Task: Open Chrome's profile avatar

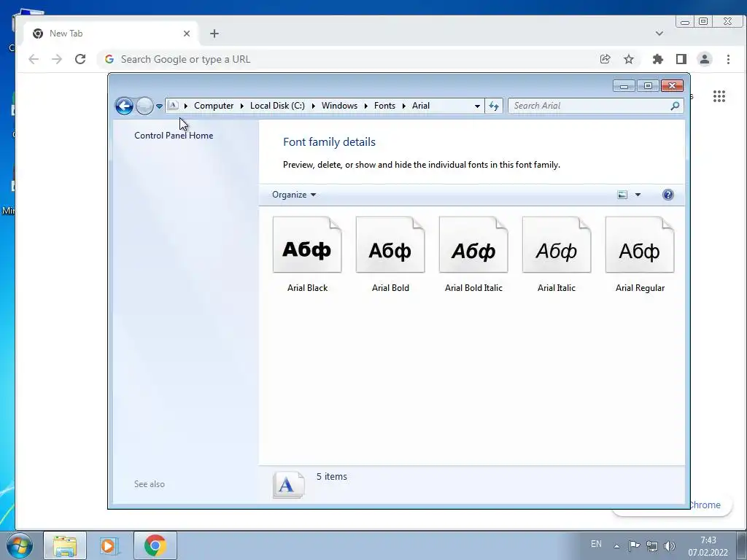Action: click(705, 59)
